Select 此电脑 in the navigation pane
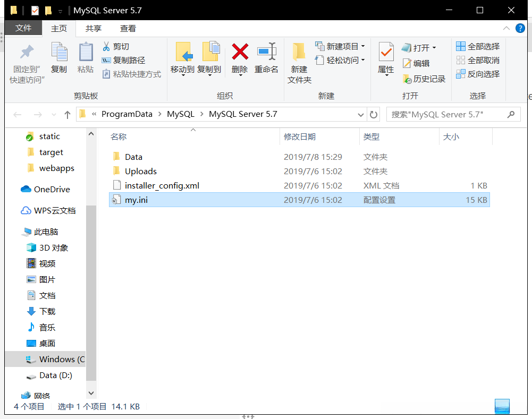 [40, 232]
